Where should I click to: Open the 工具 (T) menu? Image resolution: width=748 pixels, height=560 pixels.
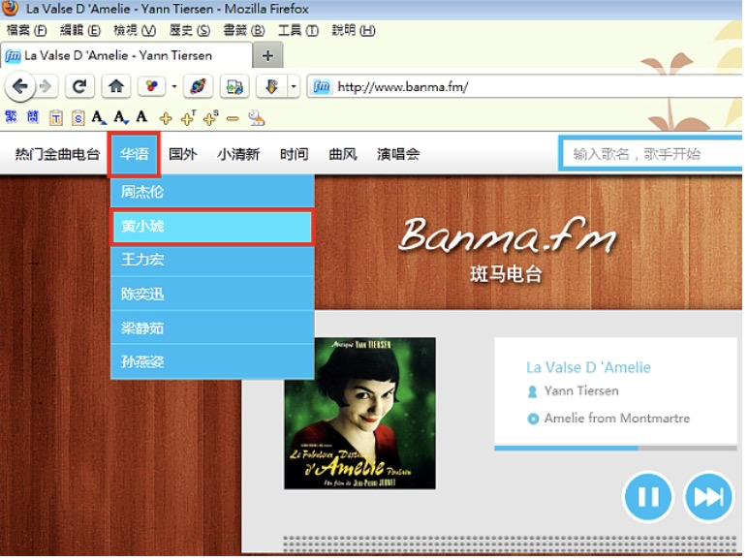298,31
